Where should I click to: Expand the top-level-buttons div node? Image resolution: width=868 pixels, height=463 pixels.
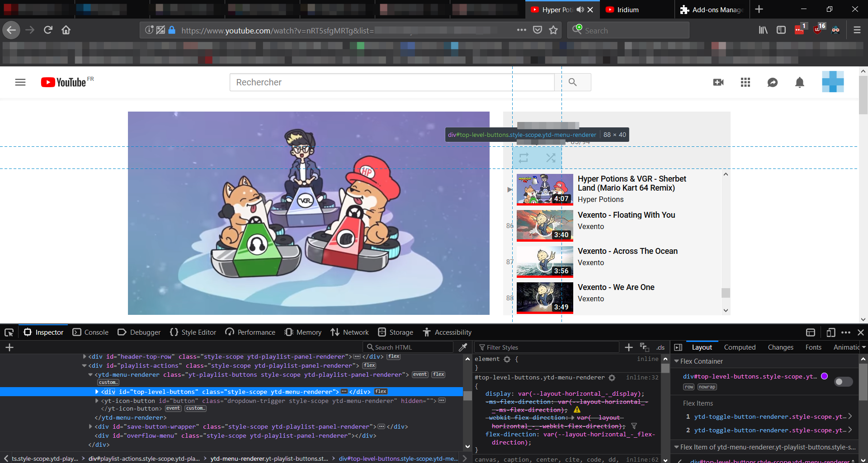[x=97, y=392]
